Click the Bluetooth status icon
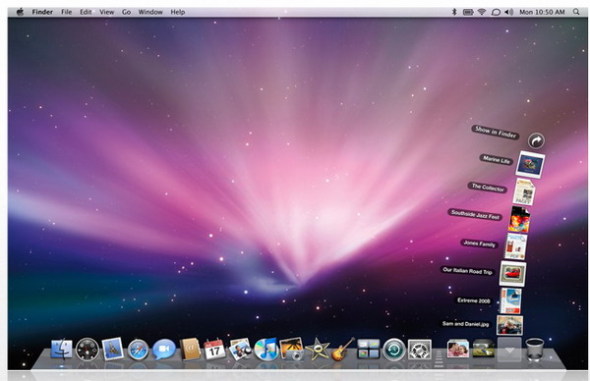 (454, 12)
